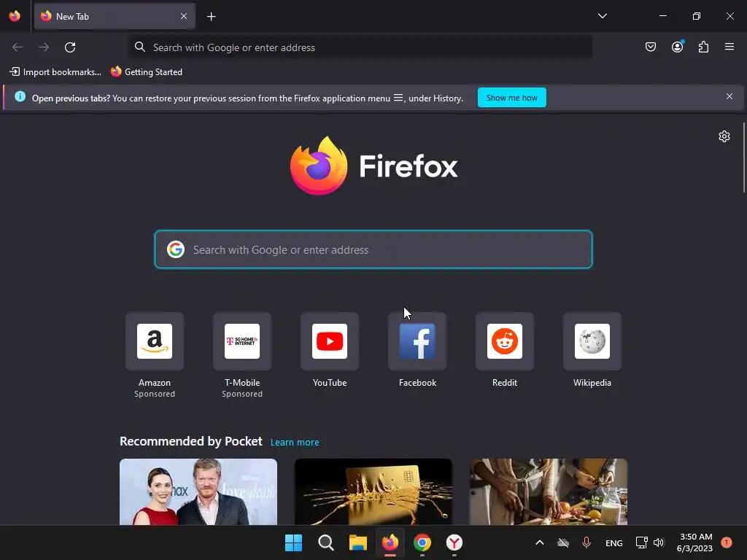
Task: Select the New Tab tab
Action: (x=115, y=16)
